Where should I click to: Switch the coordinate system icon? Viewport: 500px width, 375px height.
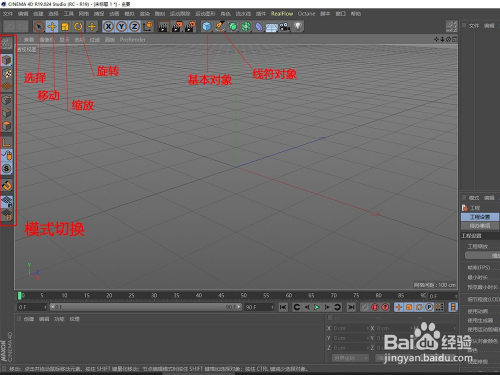pos(148,26)
